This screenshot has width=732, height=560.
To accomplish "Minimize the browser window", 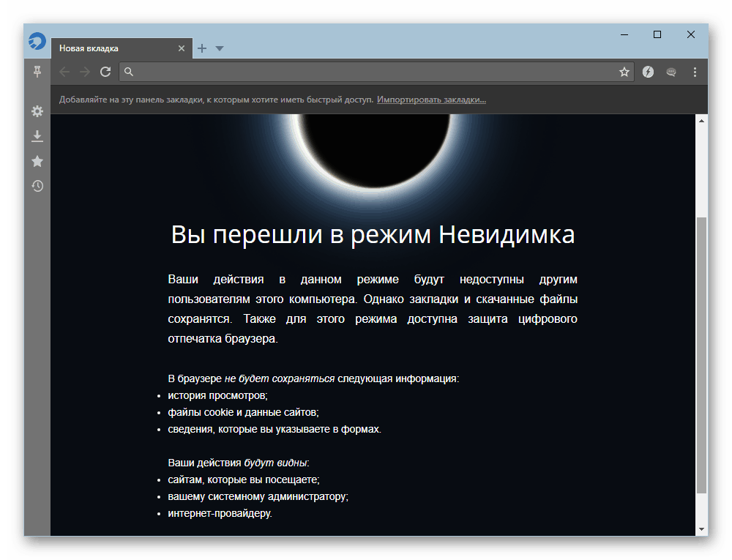I will coord(624,34).
